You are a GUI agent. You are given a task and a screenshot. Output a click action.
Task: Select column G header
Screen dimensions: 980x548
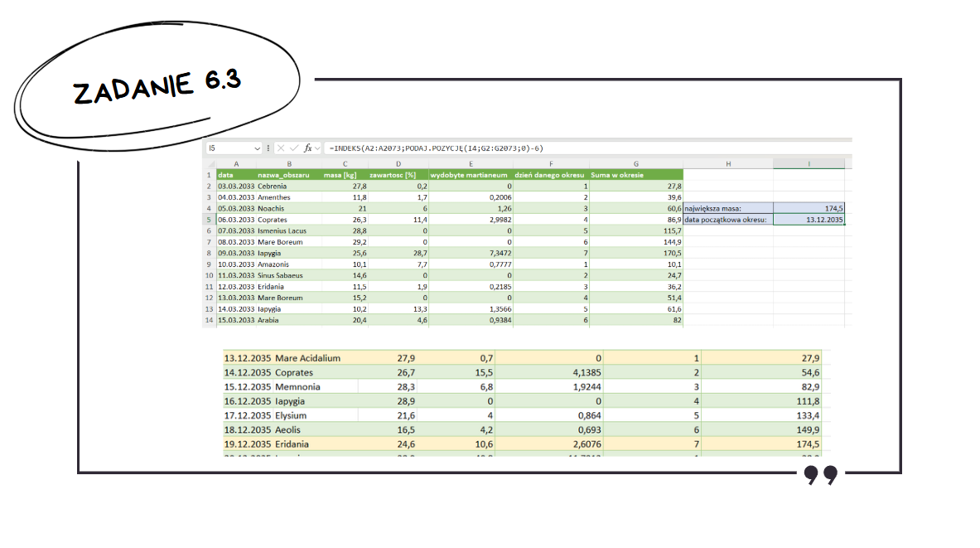coord(635,164)
